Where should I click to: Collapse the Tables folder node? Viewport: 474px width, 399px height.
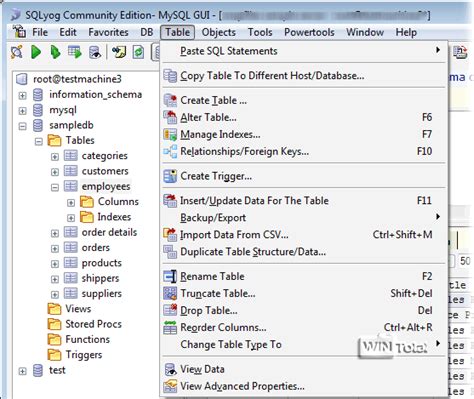click(x=39, y=141)
